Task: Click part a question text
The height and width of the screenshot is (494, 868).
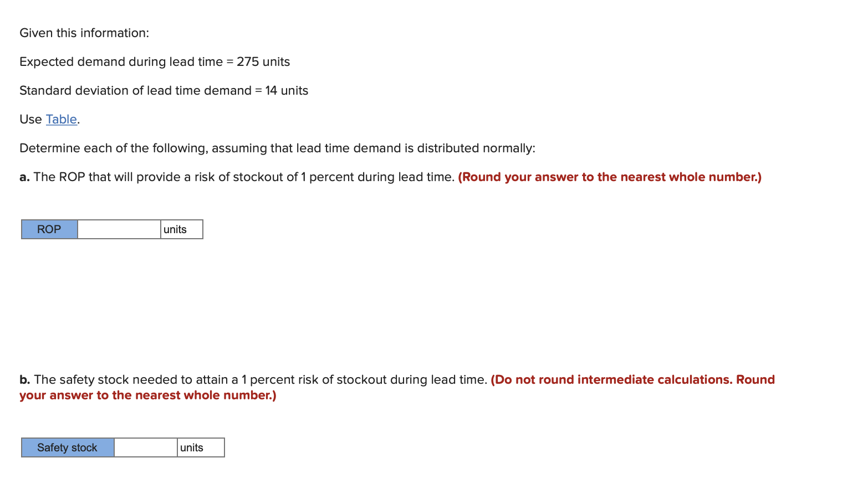Action: [238, 177]
